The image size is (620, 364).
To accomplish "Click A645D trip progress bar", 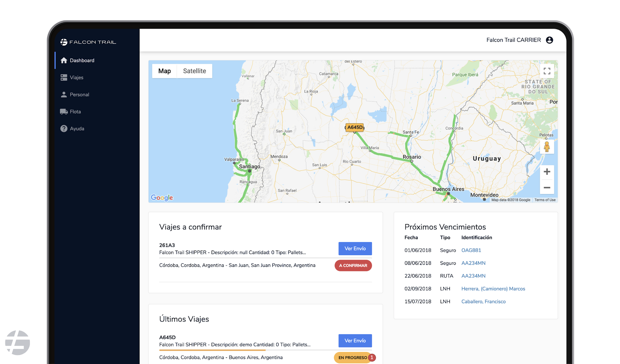I will pyautogui.click(x=265, y=350).
